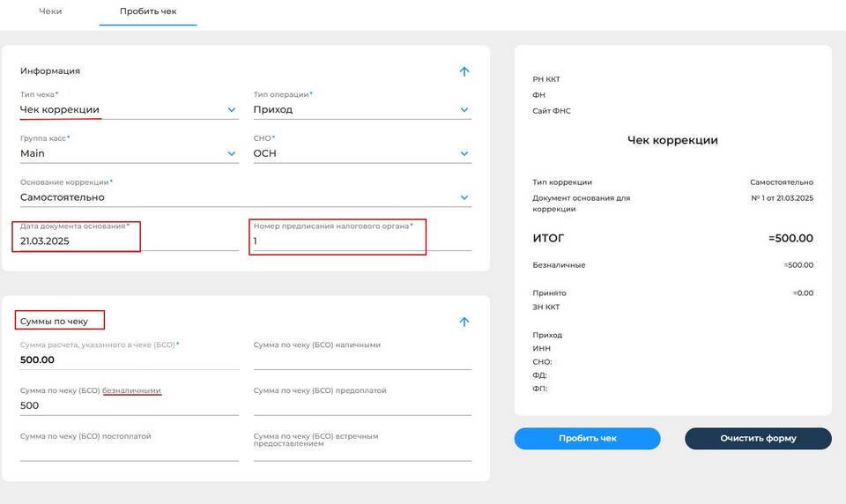846x504 pixels.
Task: Click the Сумма по чеку постоплатой field
Action: click(x=129, y=452)
